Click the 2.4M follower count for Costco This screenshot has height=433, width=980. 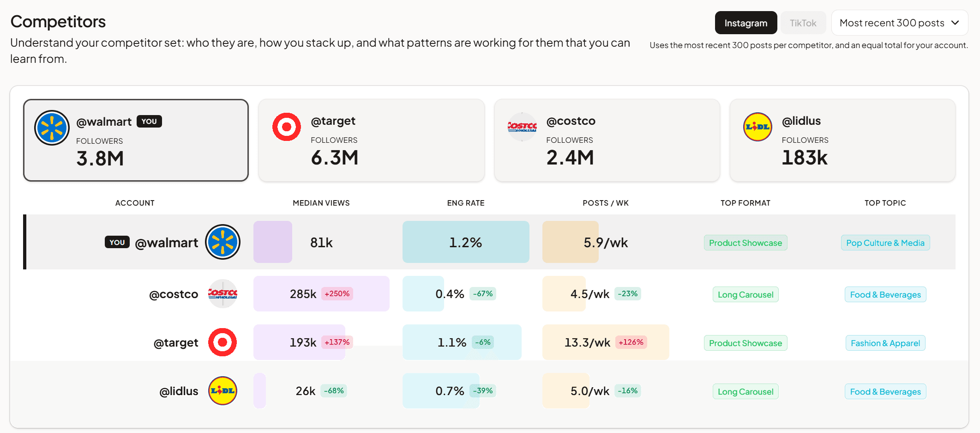coord(570,158)
